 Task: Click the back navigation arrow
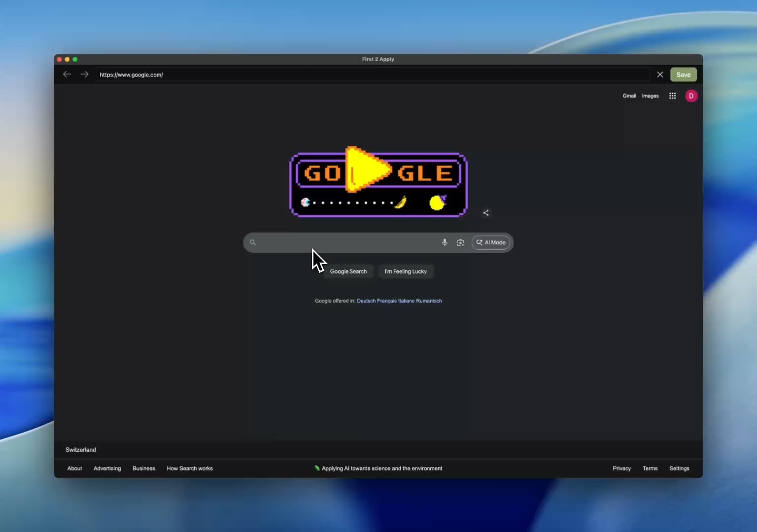(x=67, y=74)
